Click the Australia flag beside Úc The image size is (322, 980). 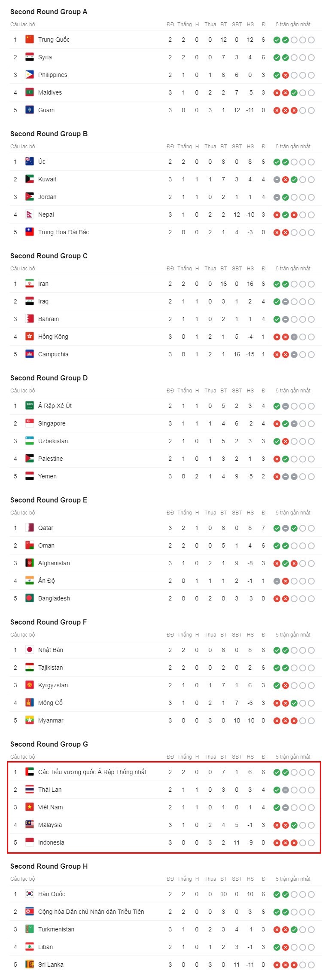[29, 162]
